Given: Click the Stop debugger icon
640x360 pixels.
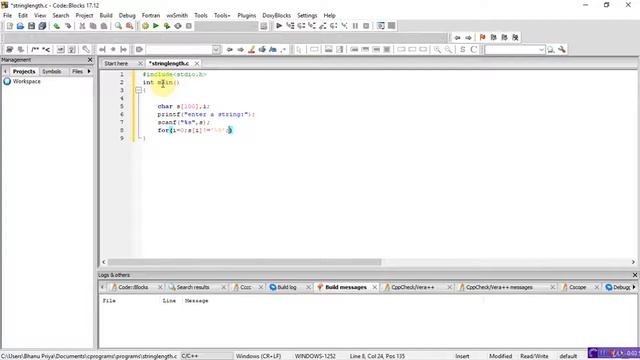Looking at the screenshot, I should click(x=366, y=26).
